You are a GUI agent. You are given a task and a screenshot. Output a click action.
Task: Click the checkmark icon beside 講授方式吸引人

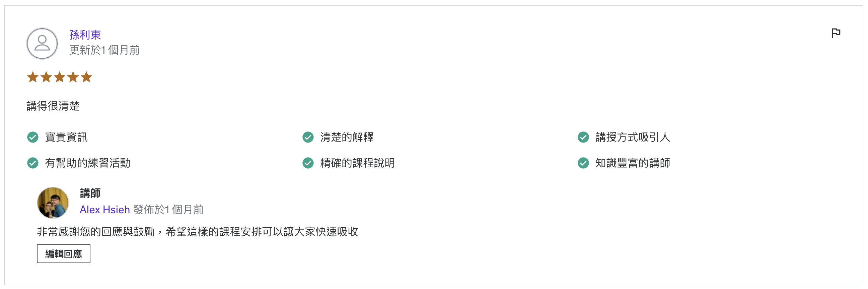tap(583, 137)
